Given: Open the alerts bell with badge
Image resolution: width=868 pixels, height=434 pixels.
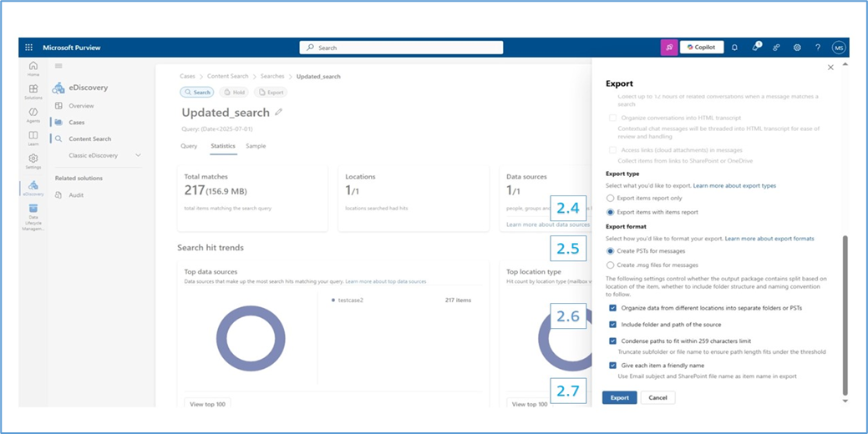Looking at the screenshot, I should click(x=755, y=48).
